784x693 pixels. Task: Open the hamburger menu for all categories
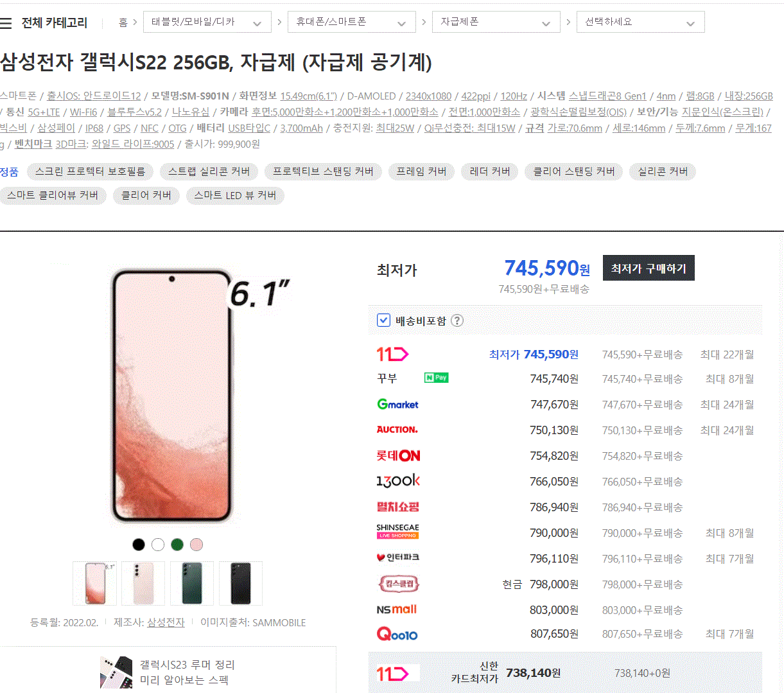coord(6,23)
